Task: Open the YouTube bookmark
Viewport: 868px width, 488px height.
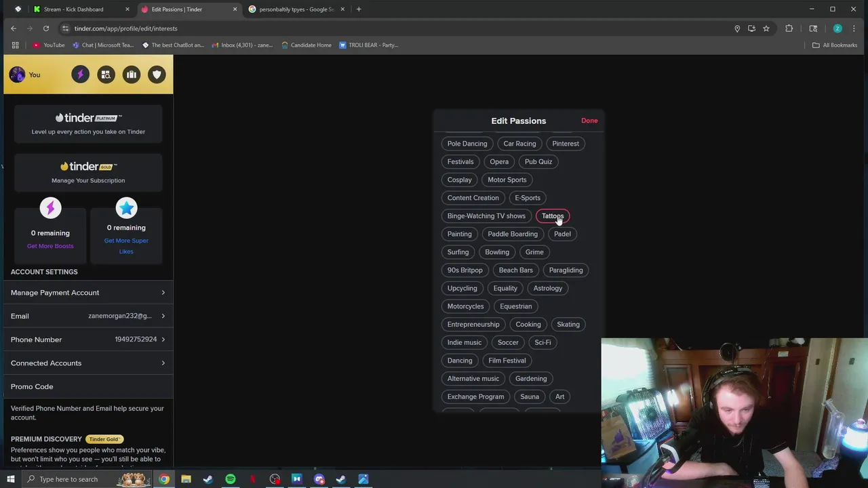Action: pyautogui.click(x=49, y=45)
